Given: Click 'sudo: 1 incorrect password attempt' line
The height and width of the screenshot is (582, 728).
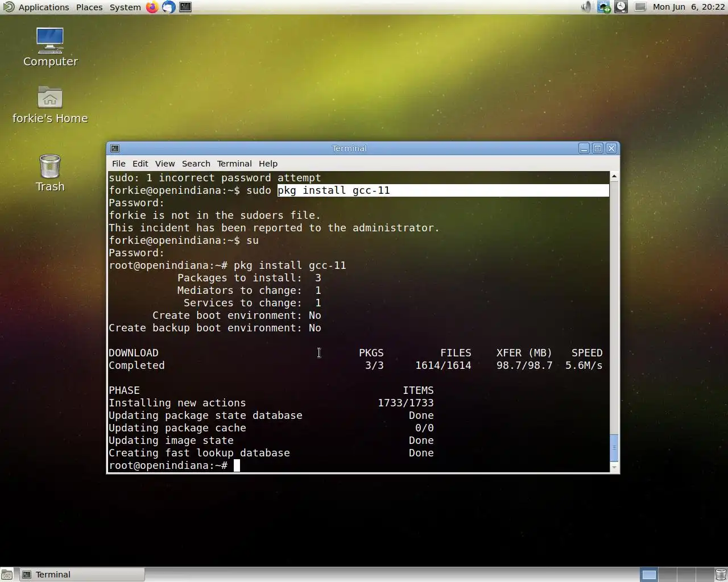Looking at the screenshot, I should pos(215,178).
